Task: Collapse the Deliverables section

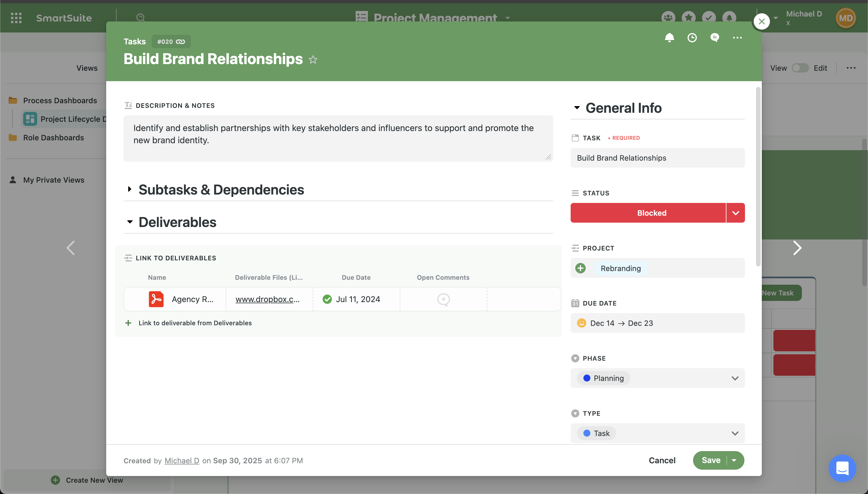Action: tap(130, 222)
